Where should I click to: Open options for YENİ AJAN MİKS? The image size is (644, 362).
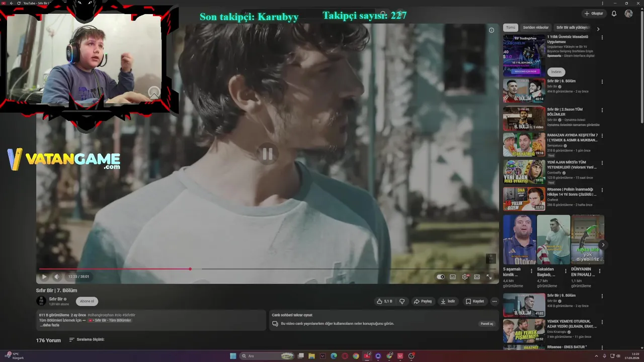click(602, 163)
